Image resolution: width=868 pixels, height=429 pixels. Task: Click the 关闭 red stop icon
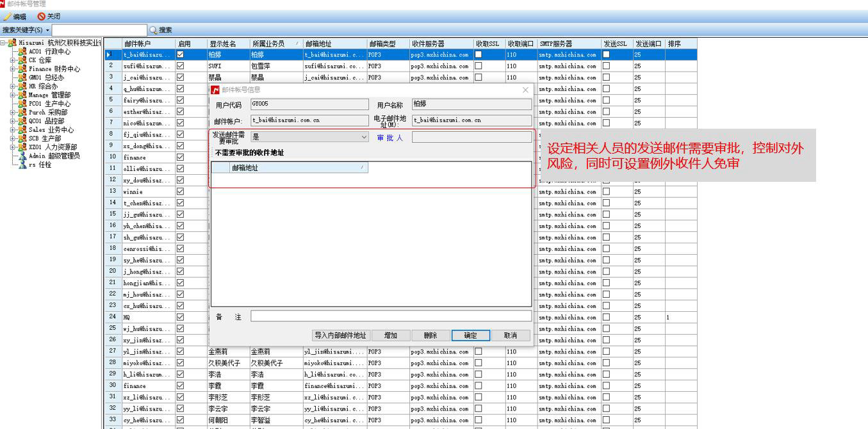tap(42, 17)
